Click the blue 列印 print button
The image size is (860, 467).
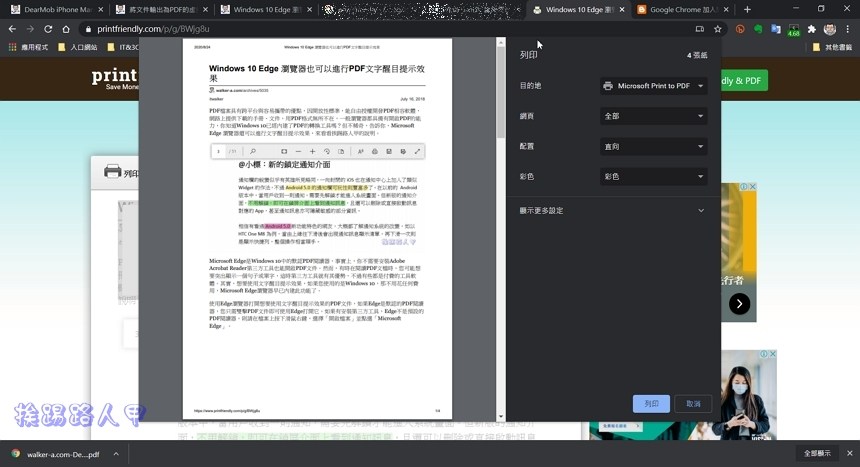651,404
